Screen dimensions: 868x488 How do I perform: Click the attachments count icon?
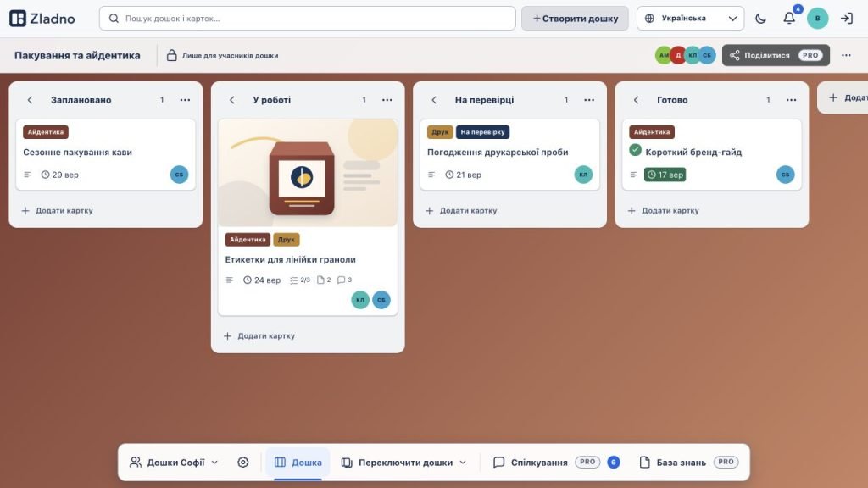click(324, 280)
